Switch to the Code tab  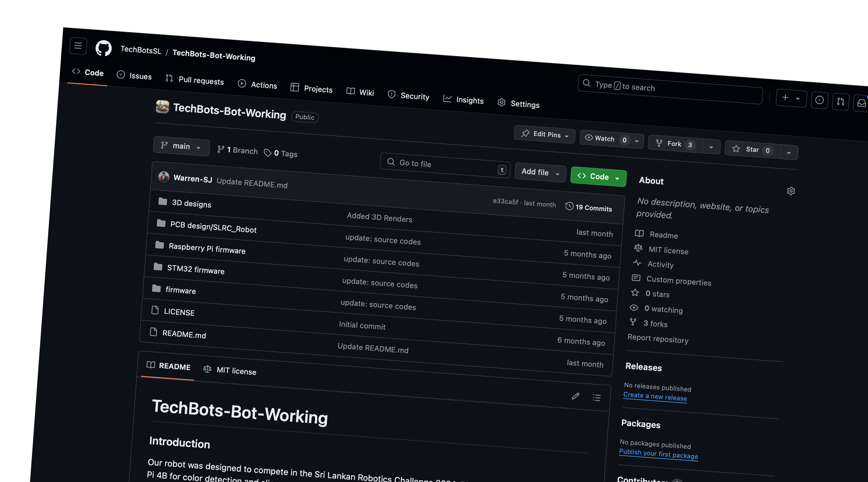88,72
